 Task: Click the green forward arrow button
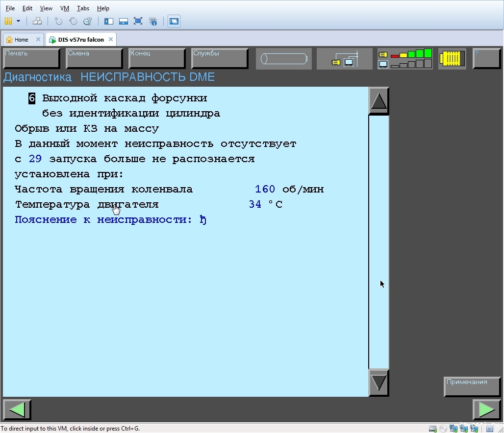[x=486, y=410]
